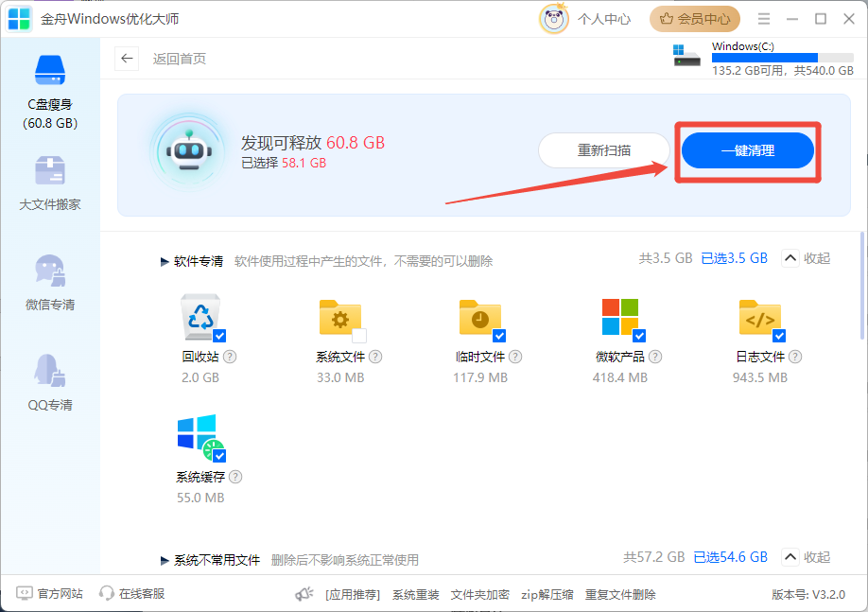Open the 文件夹加密 recommended app
Screen dimensions: 868x612
pyautogui.click(x=480, y=595)
